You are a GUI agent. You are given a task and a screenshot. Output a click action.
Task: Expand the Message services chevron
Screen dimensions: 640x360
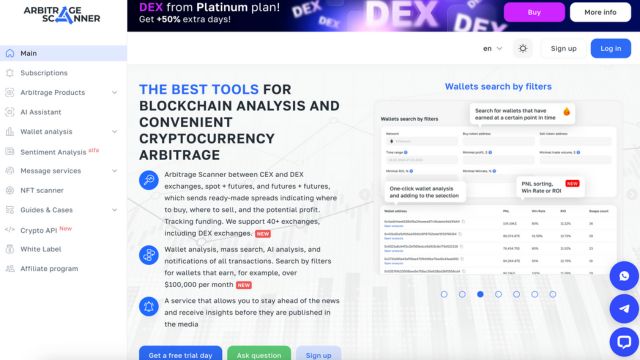(114, 171)
